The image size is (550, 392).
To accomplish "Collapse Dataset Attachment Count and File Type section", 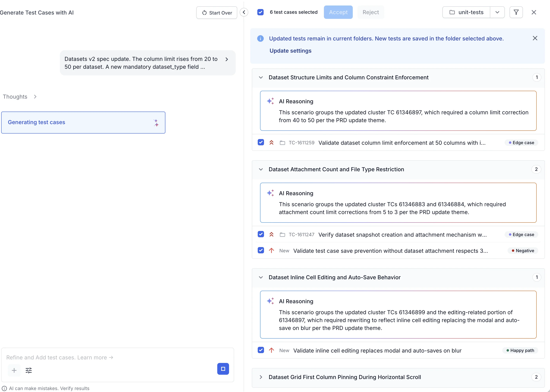I will (261, 169).
